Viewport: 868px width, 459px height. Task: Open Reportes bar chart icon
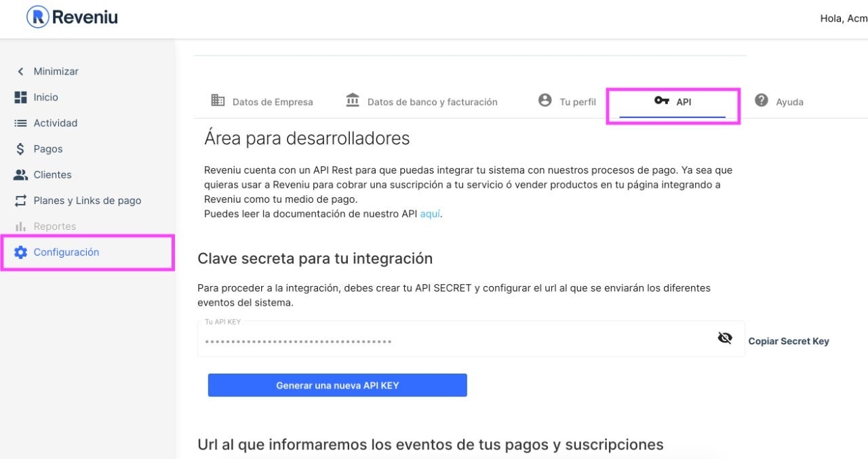pyautogui.click(x=20, y=226)
